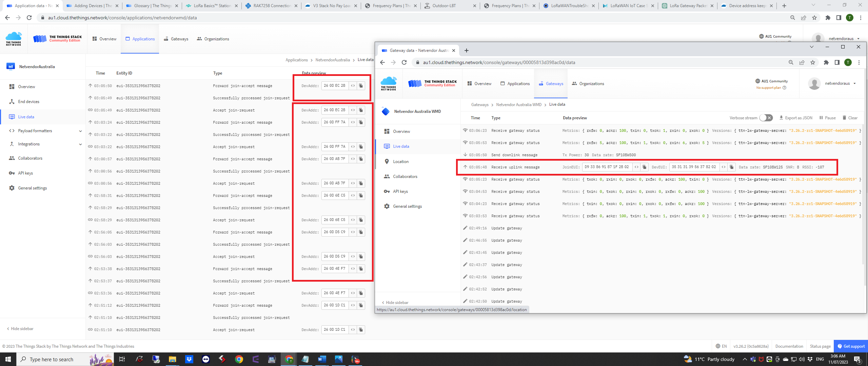Toggle hex view for DevAddr at 02:53:38
This screenshot has width=868, height=366.
click(x=353, y=269)
